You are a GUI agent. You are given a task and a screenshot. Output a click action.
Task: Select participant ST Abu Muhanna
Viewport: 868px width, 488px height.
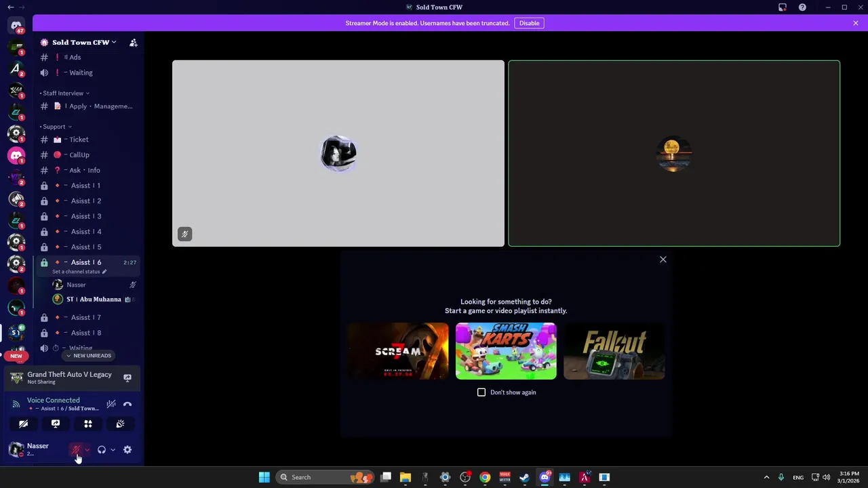click(95, 300)
